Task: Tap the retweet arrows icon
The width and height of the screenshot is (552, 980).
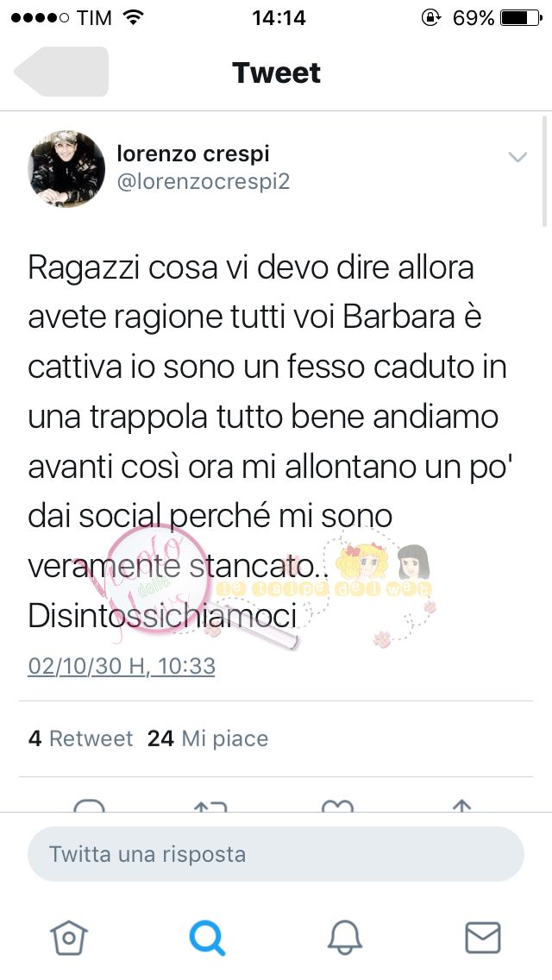Action: click(210, 805)
